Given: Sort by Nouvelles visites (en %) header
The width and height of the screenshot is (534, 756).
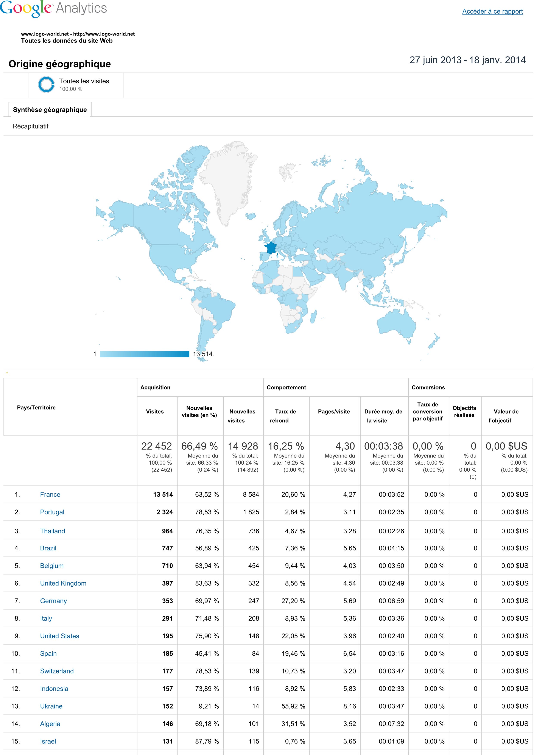Looking at the screenshot, I should click(x=199, y=412).
